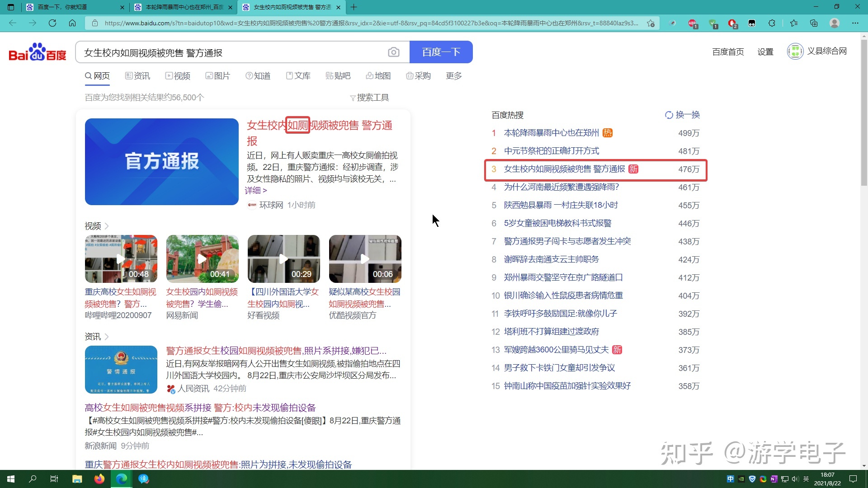868x488 pixels.
Task: Click the camera image search icon
Action: 393,52
